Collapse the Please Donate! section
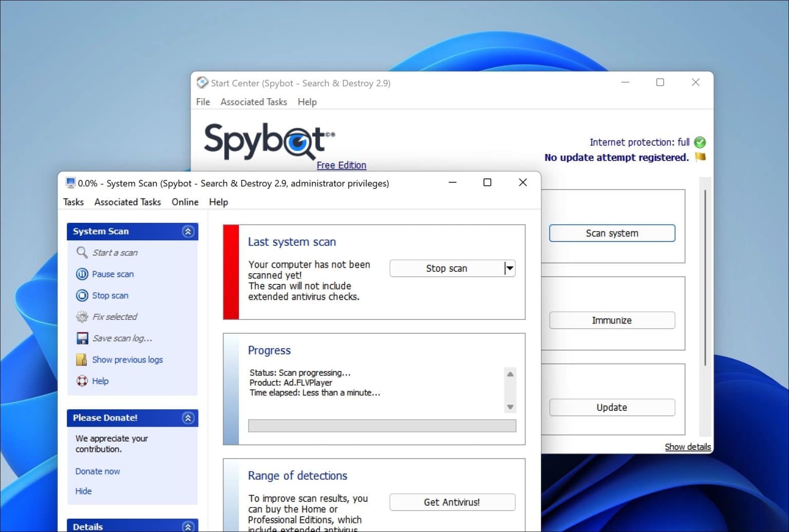Viewport: 789px width, 532px height. pos(188,418)
